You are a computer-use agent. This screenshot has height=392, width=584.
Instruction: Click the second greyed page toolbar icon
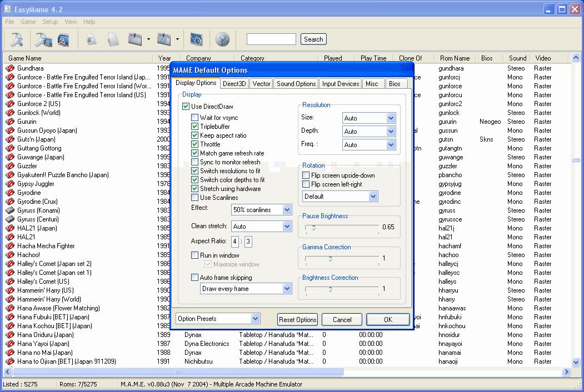(x=113, y=39)
